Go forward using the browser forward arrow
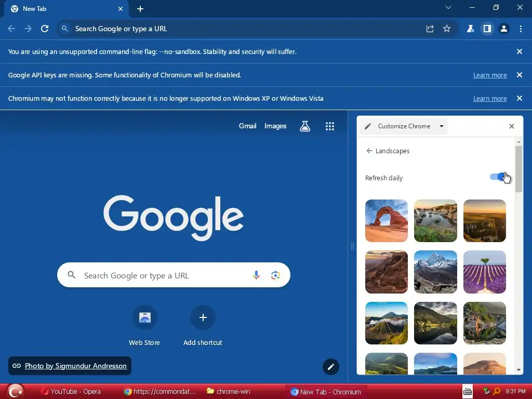 pyautogui.click(x=28, y=29)
